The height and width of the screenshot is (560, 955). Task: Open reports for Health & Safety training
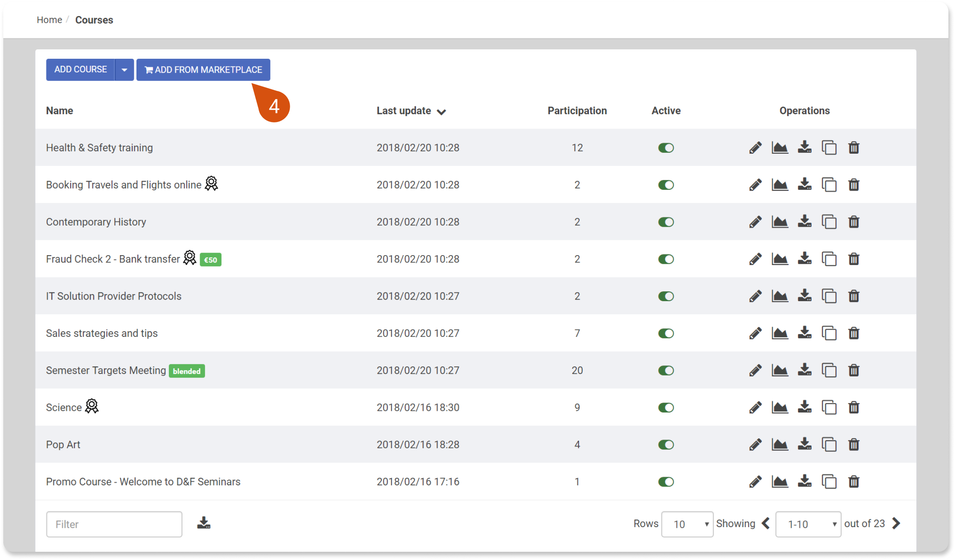[x=780, y=148]
